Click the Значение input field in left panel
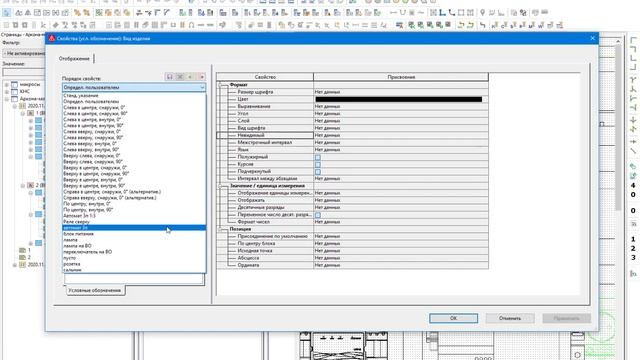 [24, 72]
